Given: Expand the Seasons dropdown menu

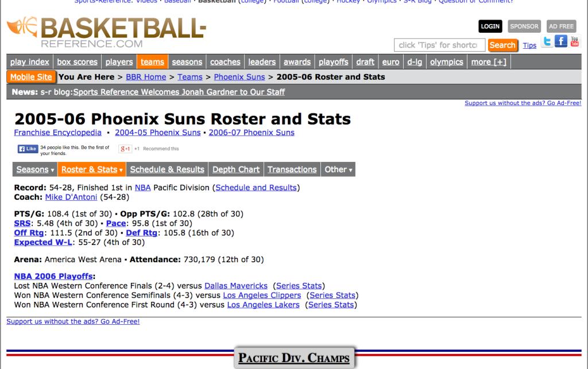Looking at the screenshot, I should pyautogui.click(x=35, y=169).
